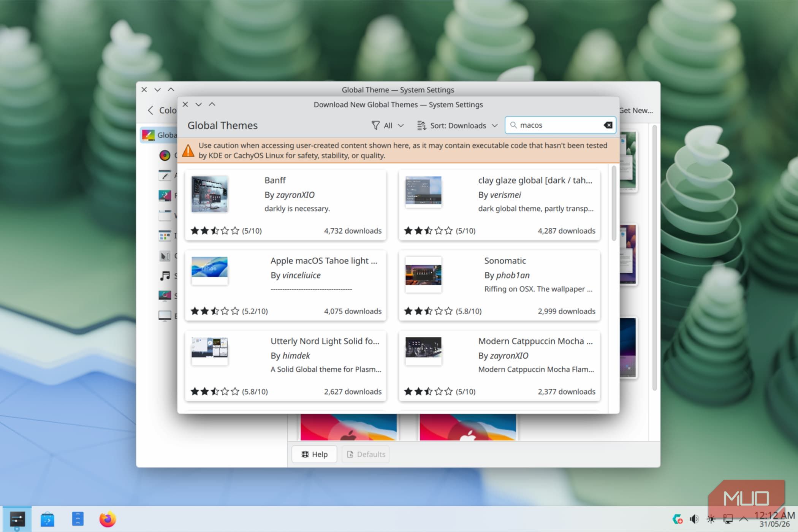Open the All filter dropdown
The height and width of the screenshot is (532, 798).
[x=388, y=125]
